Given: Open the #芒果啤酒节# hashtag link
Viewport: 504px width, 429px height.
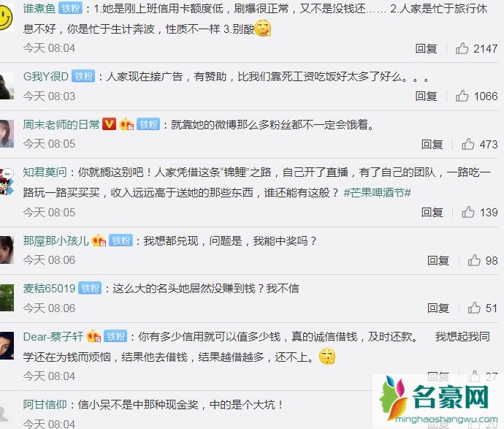Looking at the screenshot, I should 377,192.
